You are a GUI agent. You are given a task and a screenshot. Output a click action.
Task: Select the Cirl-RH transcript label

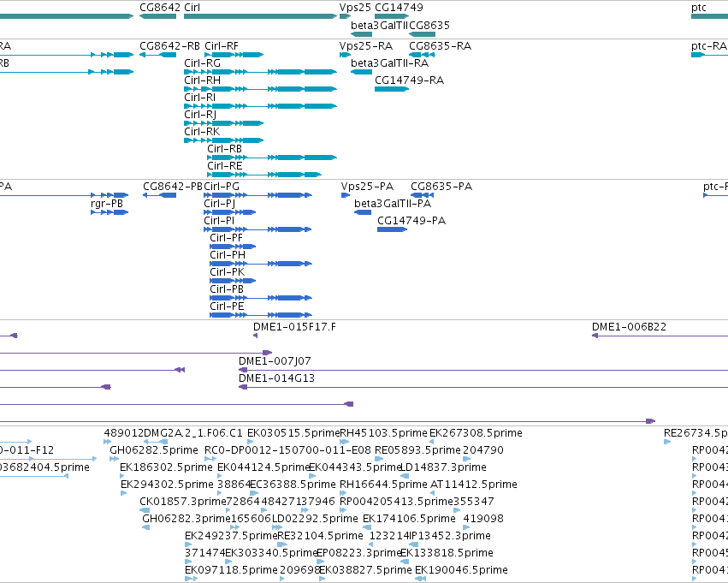203,80
